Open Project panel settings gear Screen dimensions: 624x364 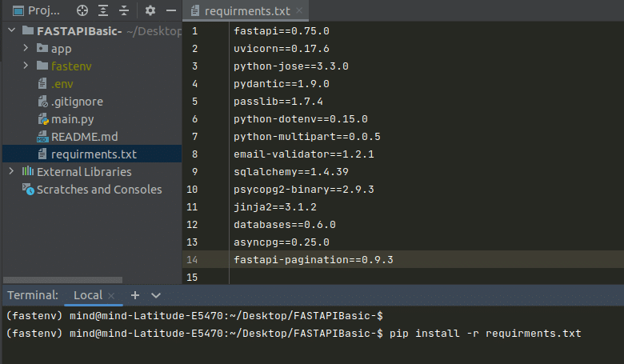point(150,11)
